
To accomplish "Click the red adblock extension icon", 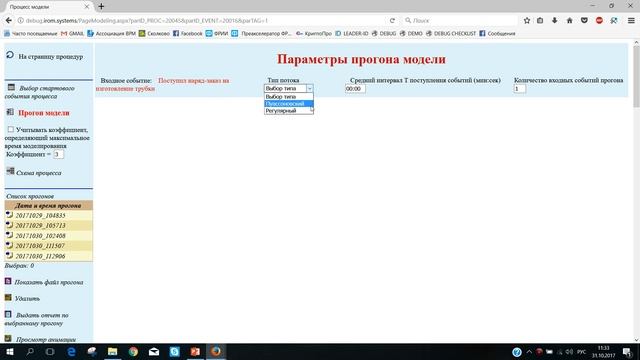I will click(x=599, y=20).
